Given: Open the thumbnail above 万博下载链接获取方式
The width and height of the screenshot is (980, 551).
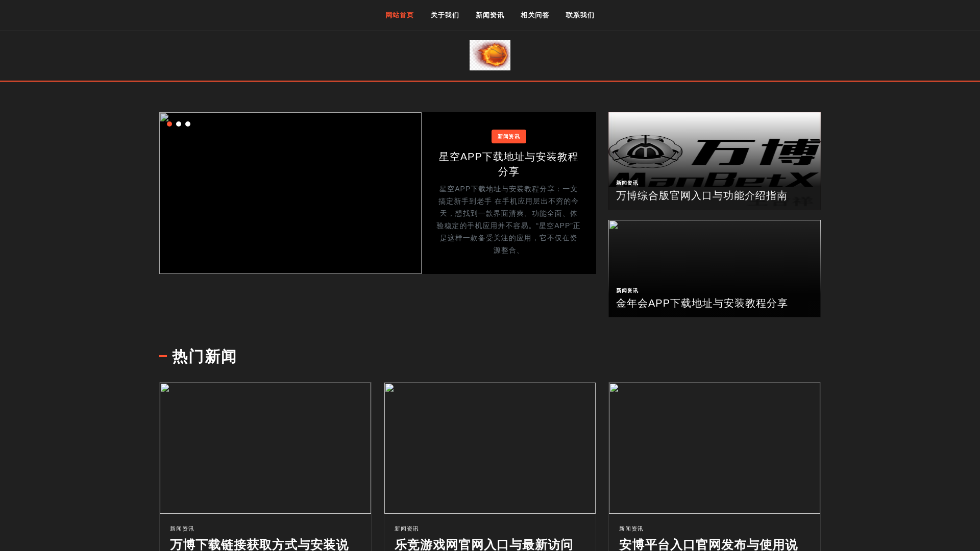Looking at the screenshot, I should coord(265,448).
